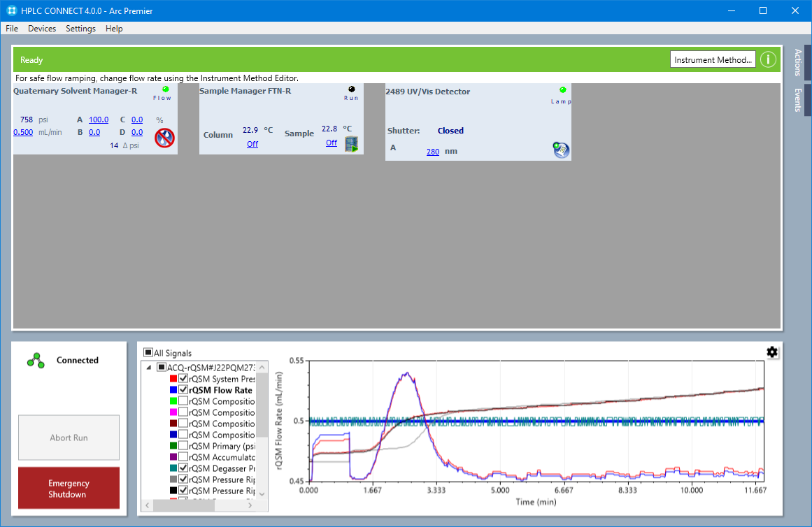This screenshot has width=812, height=527.
Task: Open the green info icon beside Instrument Method
Action: coord(768,59)
